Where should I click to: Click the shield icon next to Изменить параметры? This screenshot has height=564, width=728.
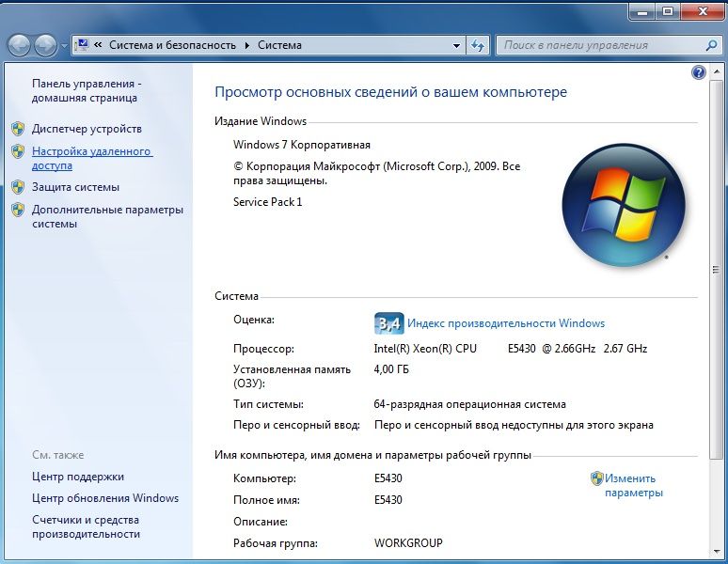click(x=596, y=478)
